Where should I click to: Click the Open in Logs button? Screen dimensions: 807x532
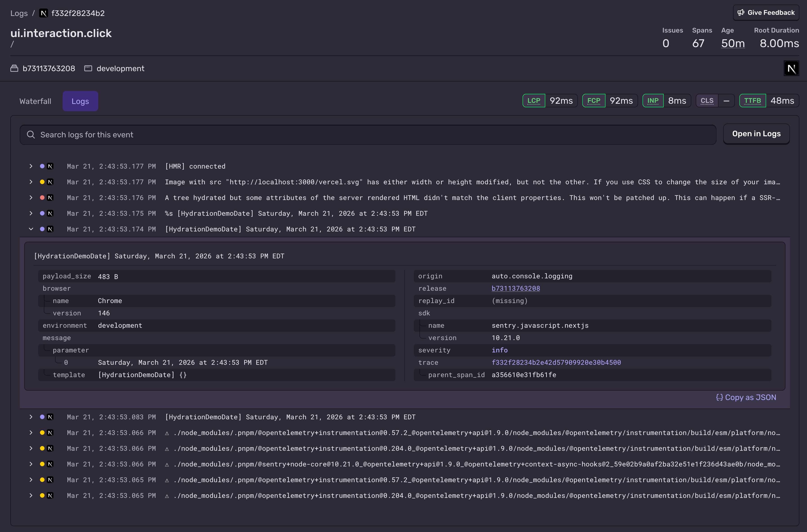click(756, 134)
